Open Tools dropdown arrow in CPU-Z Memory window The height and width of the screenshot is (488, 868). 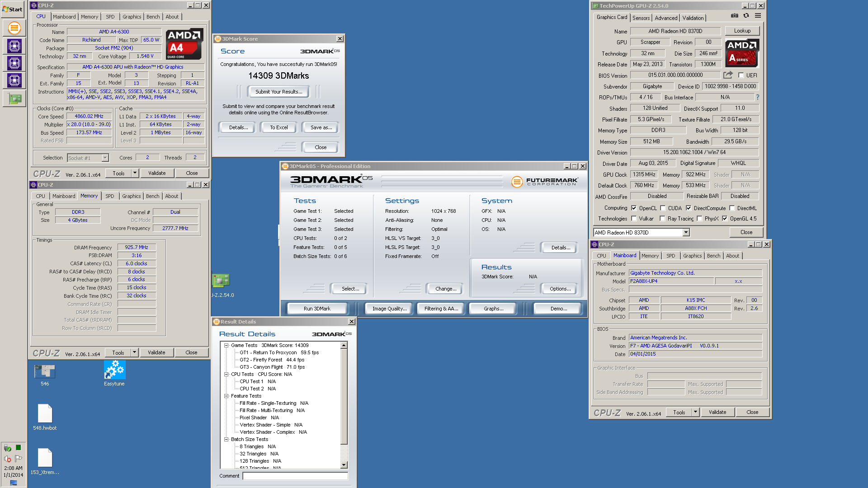click(134, 352)
